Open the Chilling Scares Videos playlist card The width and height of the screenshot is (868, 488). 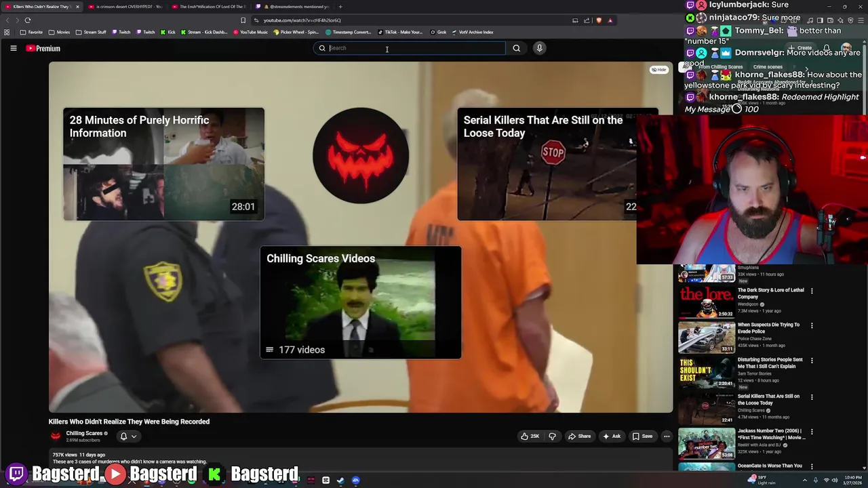point(360,302)
